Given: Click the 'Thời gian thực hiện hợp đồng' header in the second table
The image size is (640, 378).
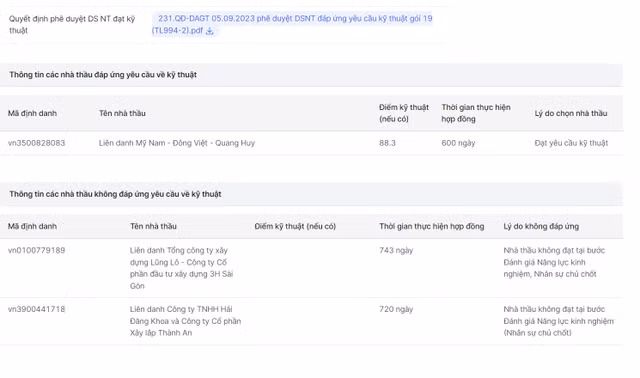Looking at the screenshot, I should click(431, 227).
